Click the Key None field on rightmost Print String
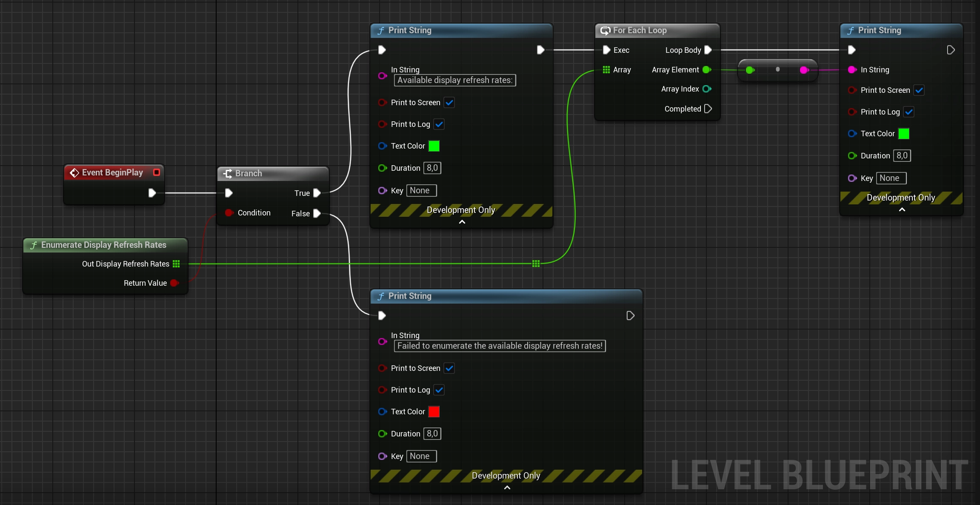The width and height of the screenshot is (980, 505). [x=892, y=178]
